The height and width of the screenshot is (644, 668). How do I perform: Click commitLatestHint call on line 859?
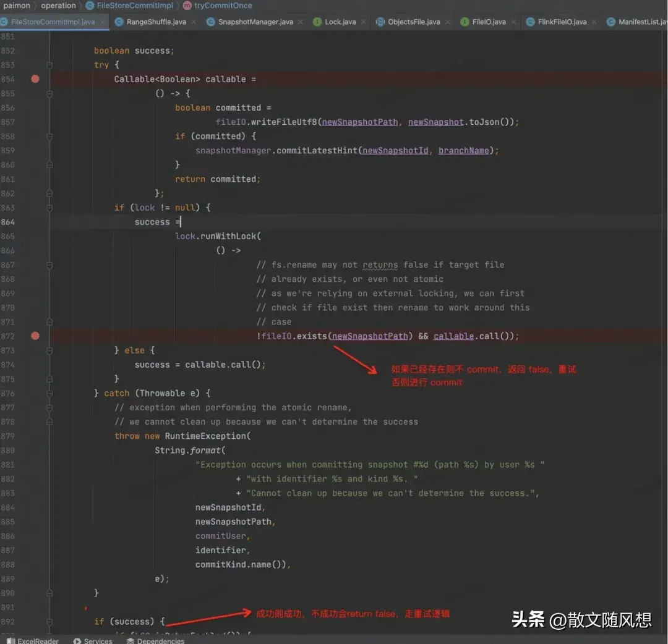[317, 151]
